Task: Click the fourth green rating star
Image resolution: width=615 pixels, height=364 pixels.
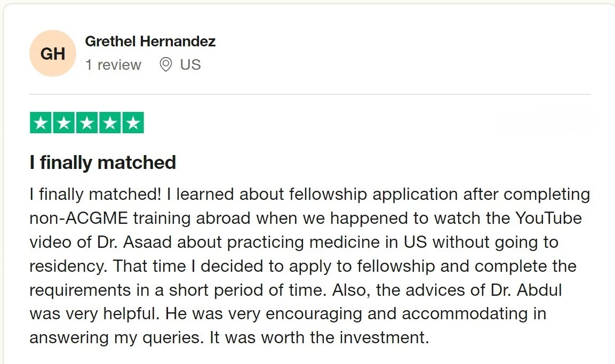Action: click(110, 123)
